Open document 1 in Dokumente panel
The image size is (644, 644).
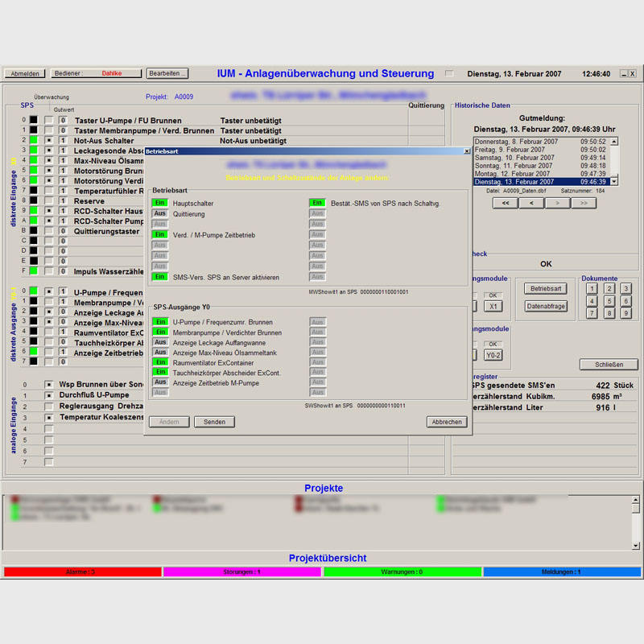pos(592,288)
